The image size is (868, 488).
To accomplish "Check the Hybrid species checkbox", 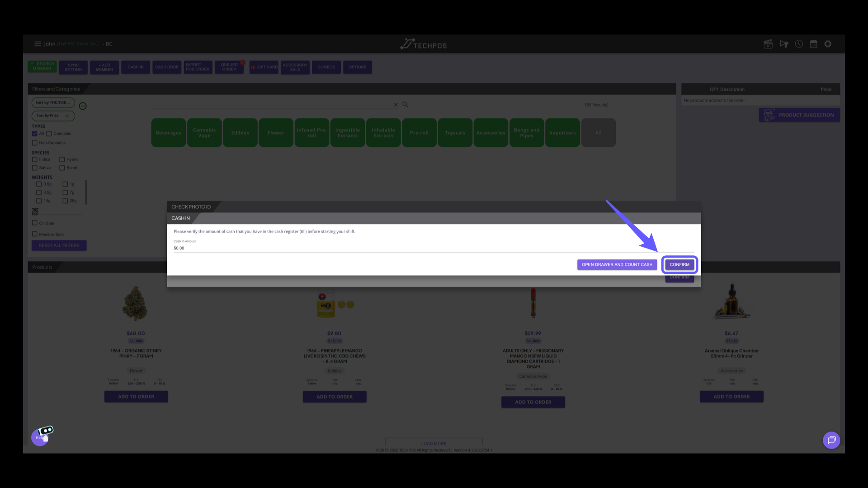I will 62,160.
